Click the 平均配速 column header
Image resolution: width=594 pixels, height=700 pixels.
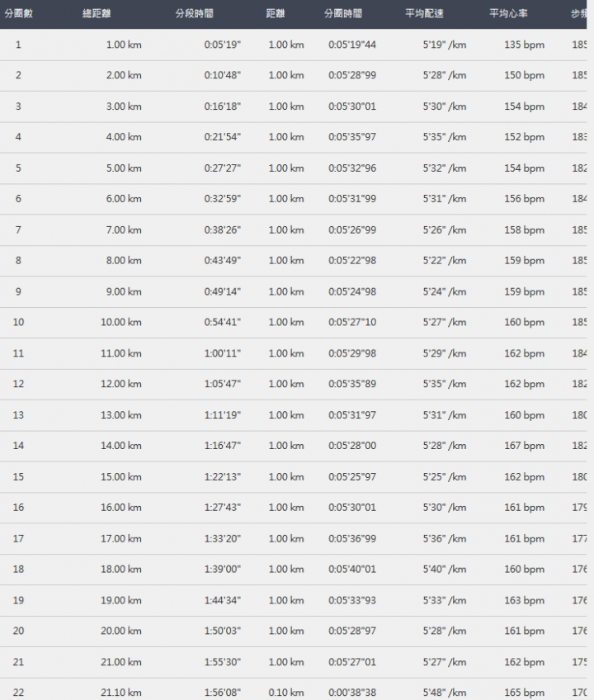click(424, 14)
